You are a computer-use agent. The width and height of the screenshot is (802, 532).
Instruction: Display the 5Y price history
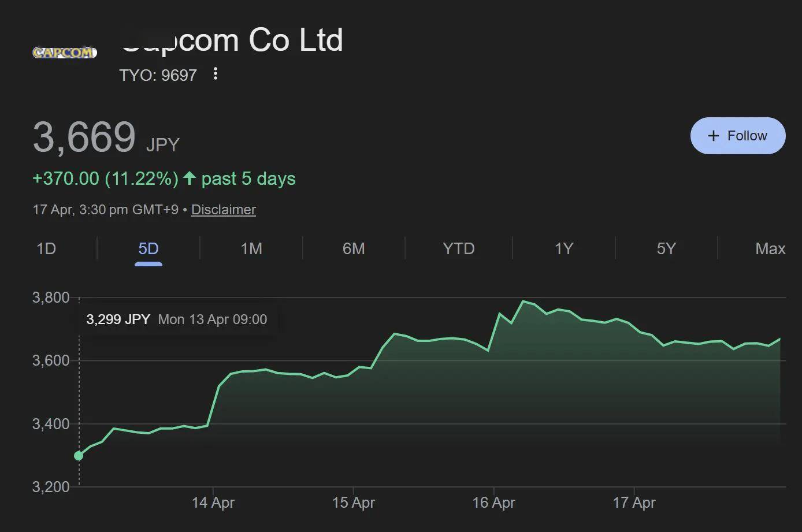click(666, 248)
